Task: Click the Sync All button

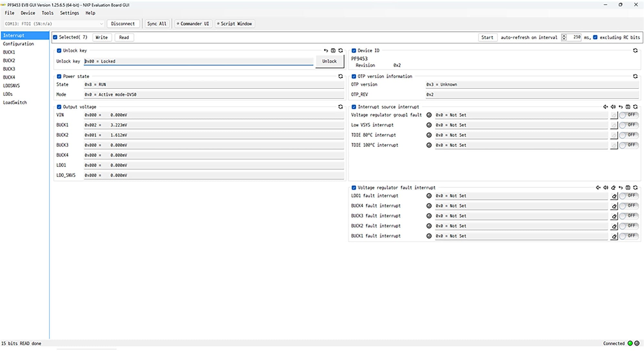Action: [157, 24]
